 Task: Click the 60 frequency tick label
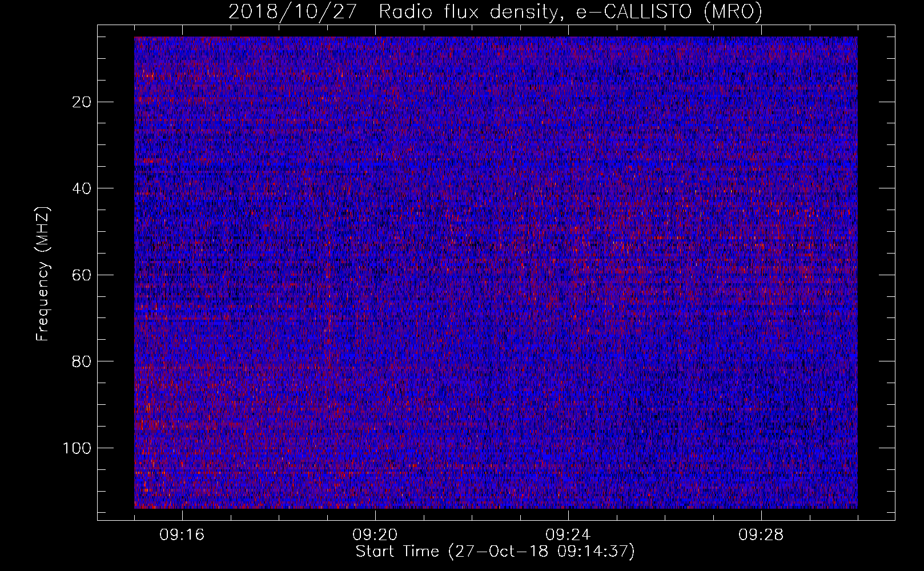click(x=82, y=275)
